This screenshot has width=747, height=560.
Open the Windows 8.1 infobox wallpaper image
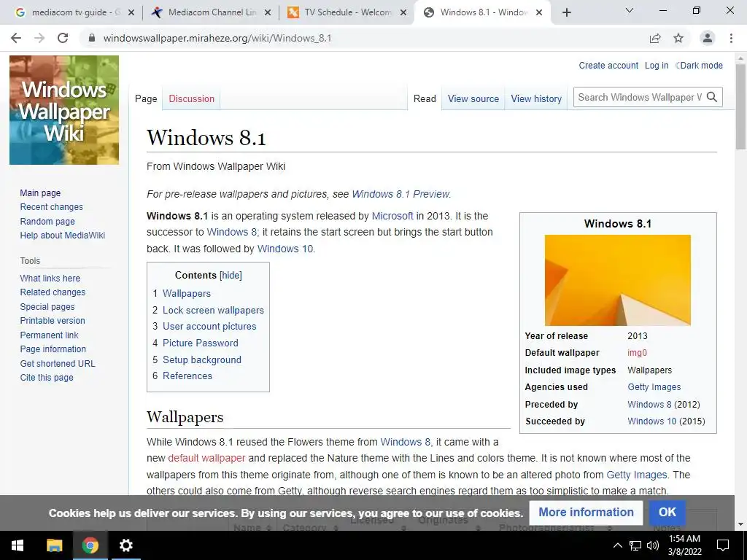click(617, 280)
